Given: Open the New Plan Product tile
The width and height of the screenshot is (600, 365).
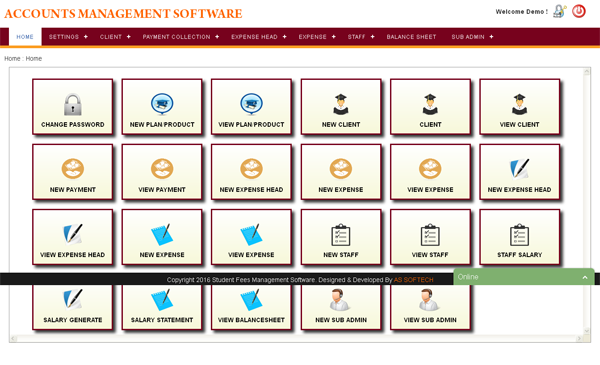Looking at the screenshot, I should point(162,107).
